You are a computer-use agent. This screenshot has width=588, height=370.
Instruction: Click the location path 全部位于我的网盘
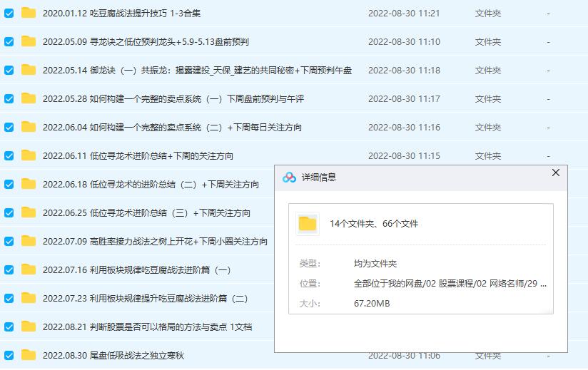tap(450, 284)
